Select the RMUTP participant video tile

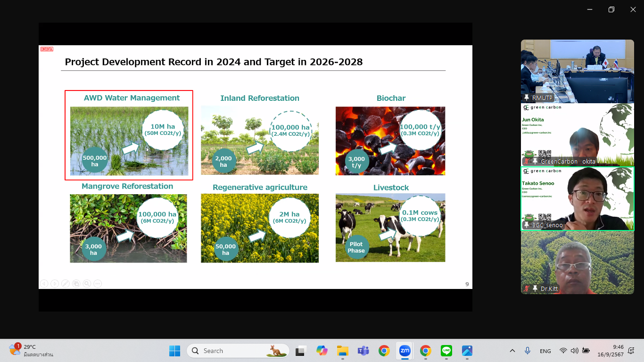point(577,71)
